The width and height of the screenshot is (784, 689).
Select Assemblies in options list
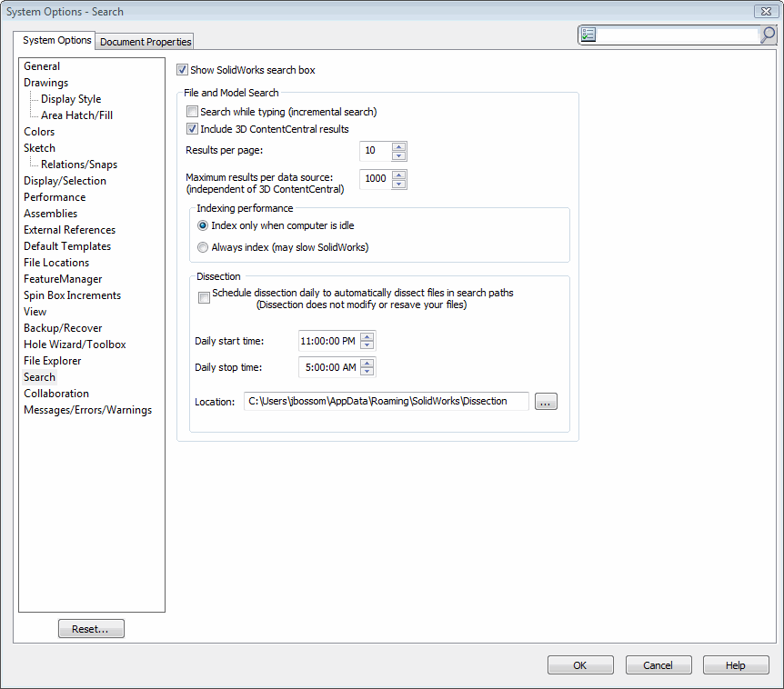click(51, 214)
